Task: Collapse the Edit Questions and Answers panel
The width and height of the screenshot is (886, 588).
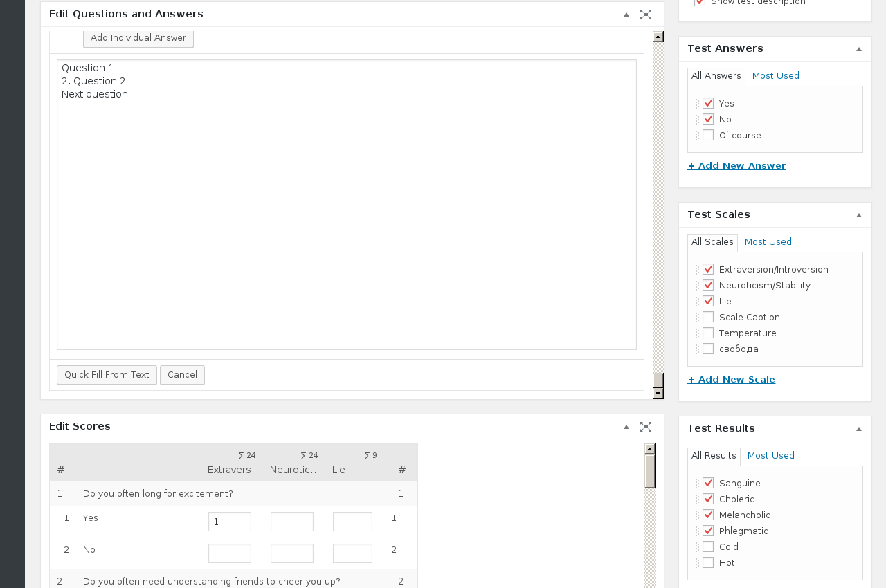Action: [x=626, y=15]
